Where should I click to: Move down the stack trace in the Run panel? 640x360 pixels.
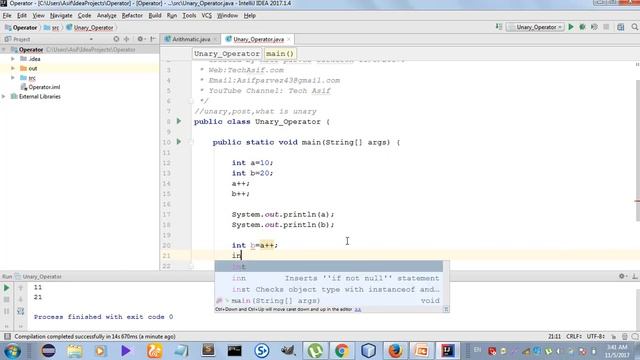tap(20, 300)
